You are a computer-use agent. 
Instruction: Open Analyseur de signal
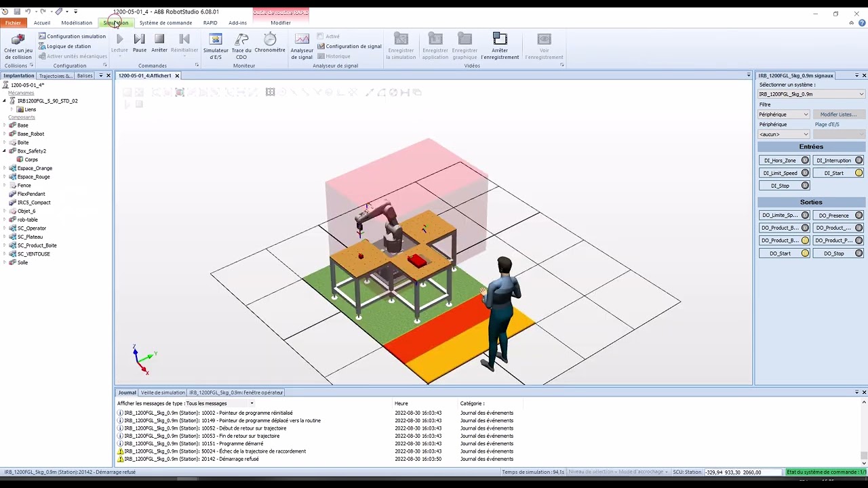coord(302,46)
